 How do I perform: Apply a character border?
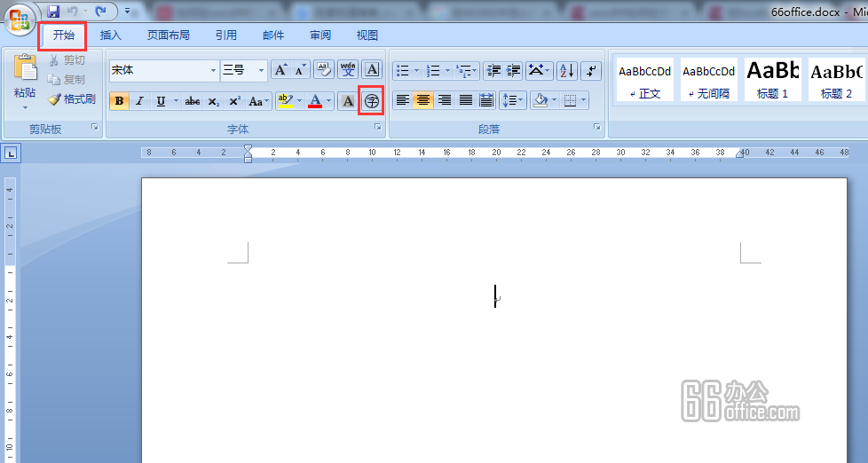click(x=372, y=70)
